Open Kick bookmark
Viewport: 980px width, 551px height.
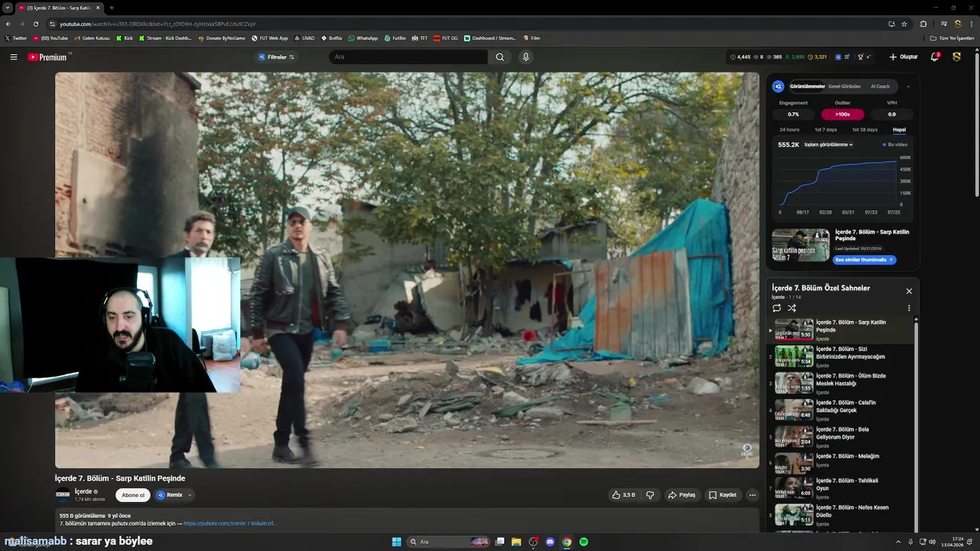(125, 37)
